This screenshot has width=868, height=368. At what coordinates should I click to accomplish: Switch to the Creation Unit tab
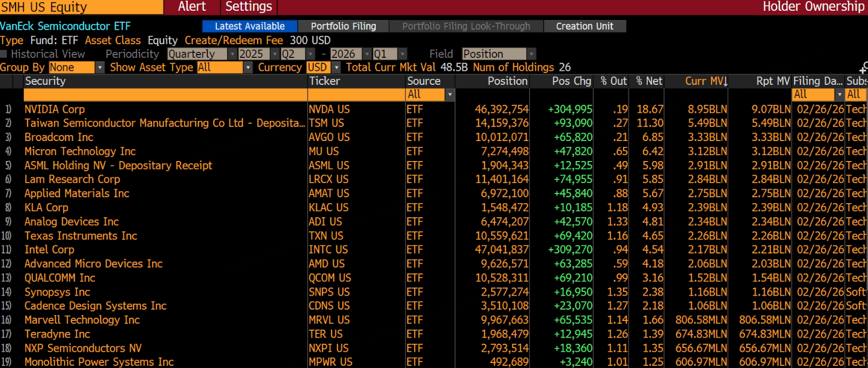tap(585, 26)
